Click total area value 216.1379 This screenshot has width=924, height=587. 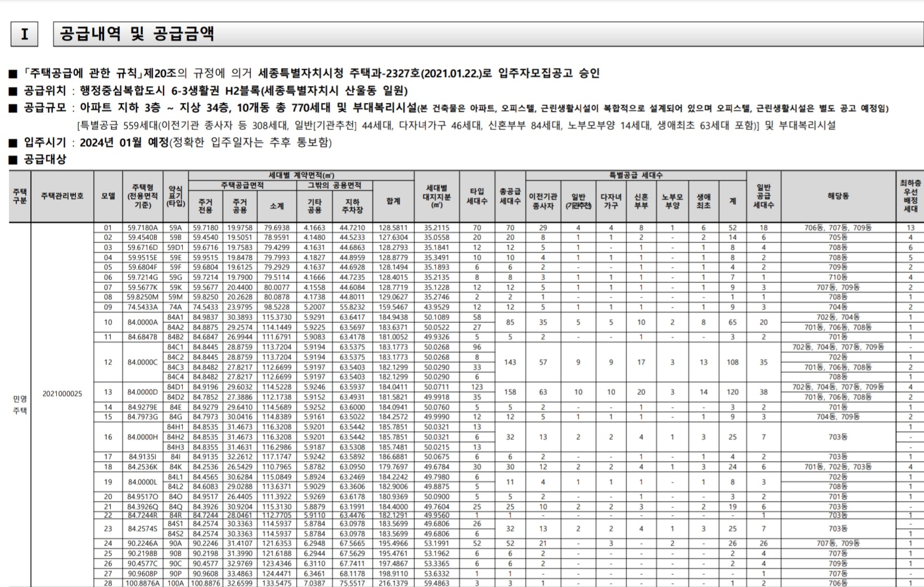pyautogui.click(x=393, y=583)
